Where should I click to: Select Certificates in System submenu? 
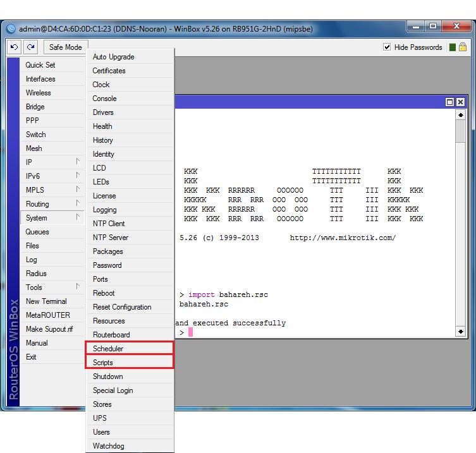pyautogui.click(x=130, y=71)
